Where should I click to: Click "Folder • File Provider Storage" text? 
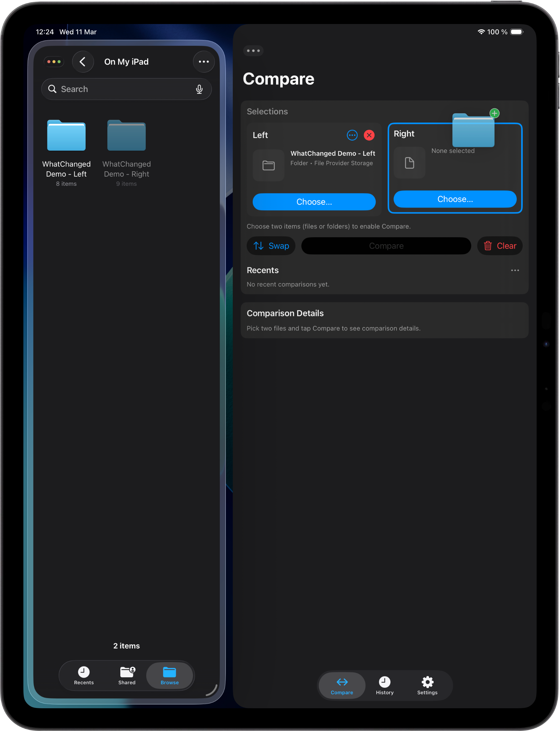pos(331,163)
